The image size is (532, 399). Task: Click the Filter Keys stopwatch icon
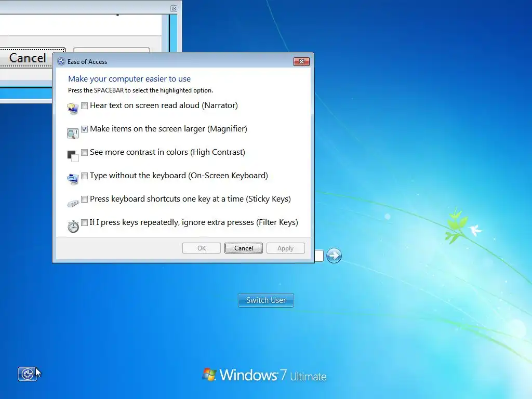(73, 227)
